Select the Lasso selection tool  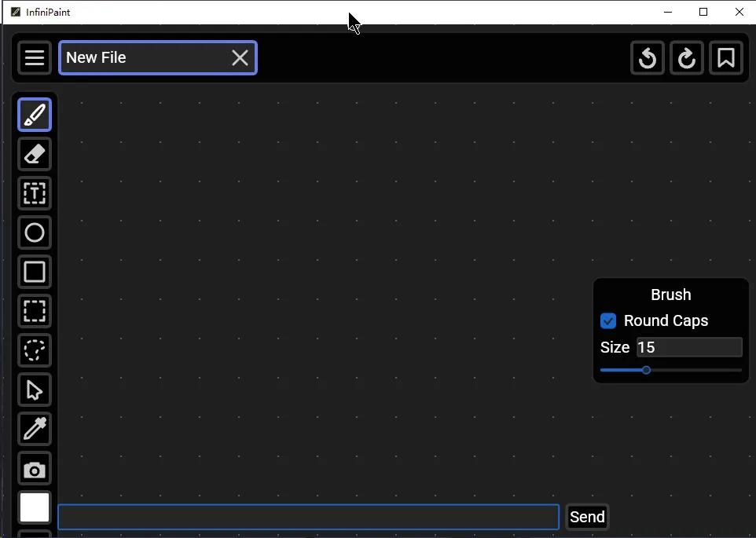35,350
